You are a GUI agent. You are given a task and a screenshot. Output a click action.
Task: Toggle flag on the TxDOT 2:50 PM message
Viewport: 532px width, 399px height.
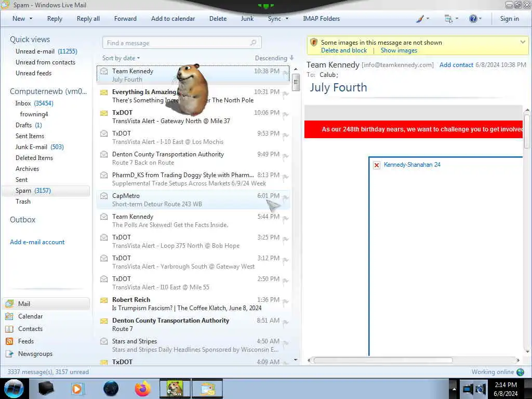click(285, 282)
